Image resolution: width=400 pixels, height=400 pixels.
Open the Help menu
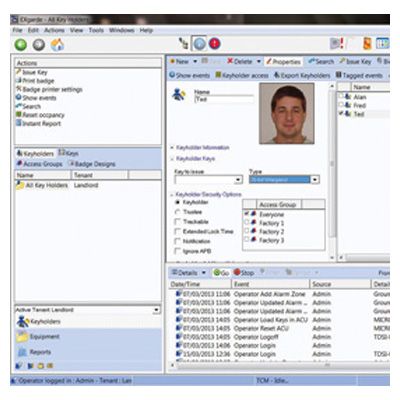pyautogui.click(x=146, y=30)
